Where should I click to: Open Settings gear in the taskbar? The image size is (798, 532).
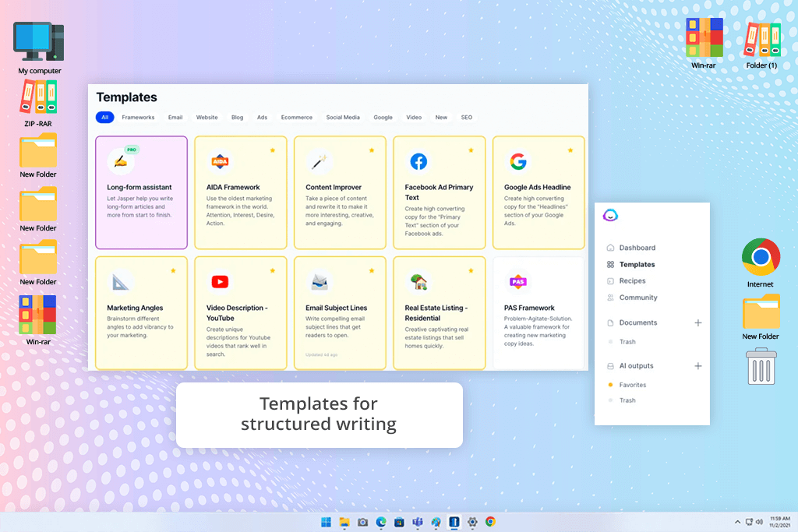472,522
